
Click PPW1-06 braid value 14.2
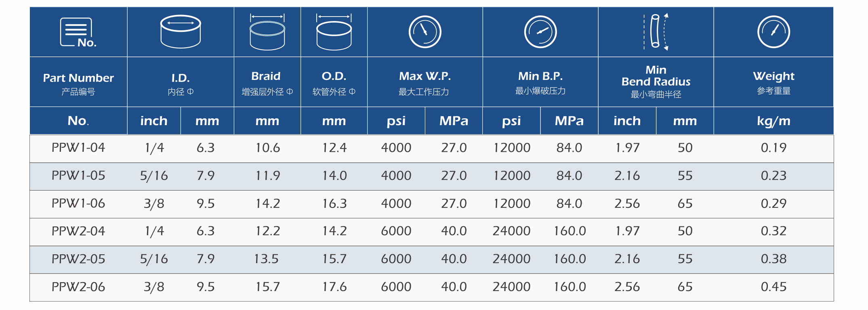tap(267, 203)
